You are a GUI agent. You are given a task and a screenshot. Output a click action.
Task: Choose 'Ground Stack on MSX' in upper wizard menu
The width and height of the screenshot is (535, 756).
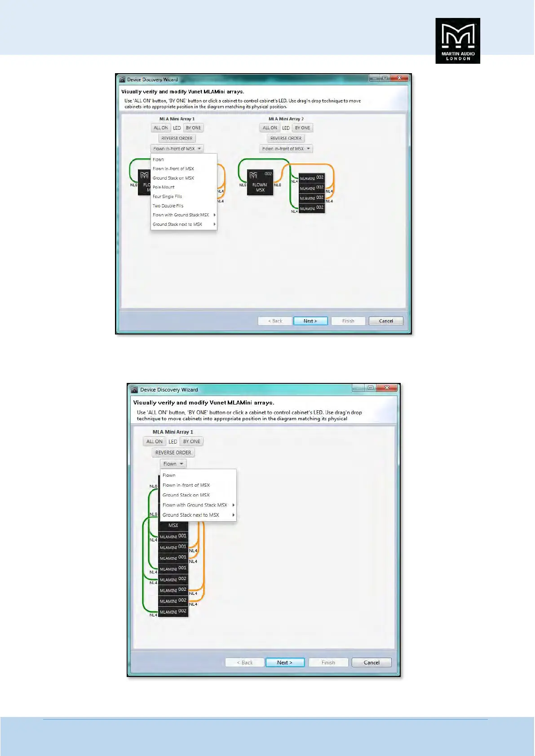184,178
